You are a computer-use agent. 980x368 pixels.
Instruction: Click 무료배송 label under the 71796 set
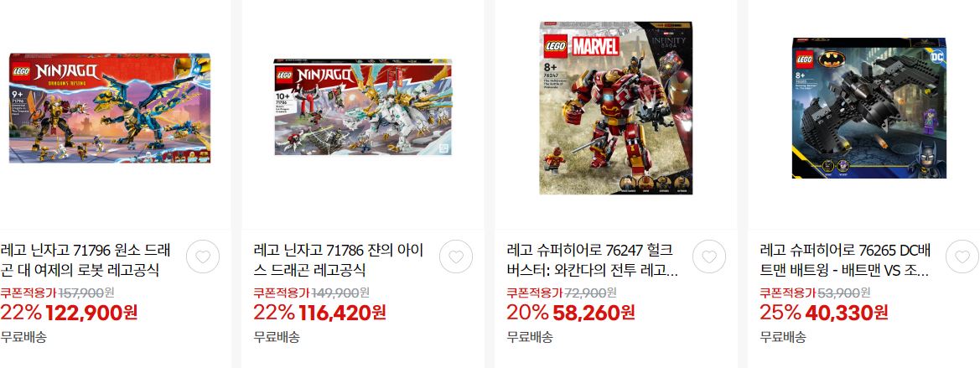23,337
